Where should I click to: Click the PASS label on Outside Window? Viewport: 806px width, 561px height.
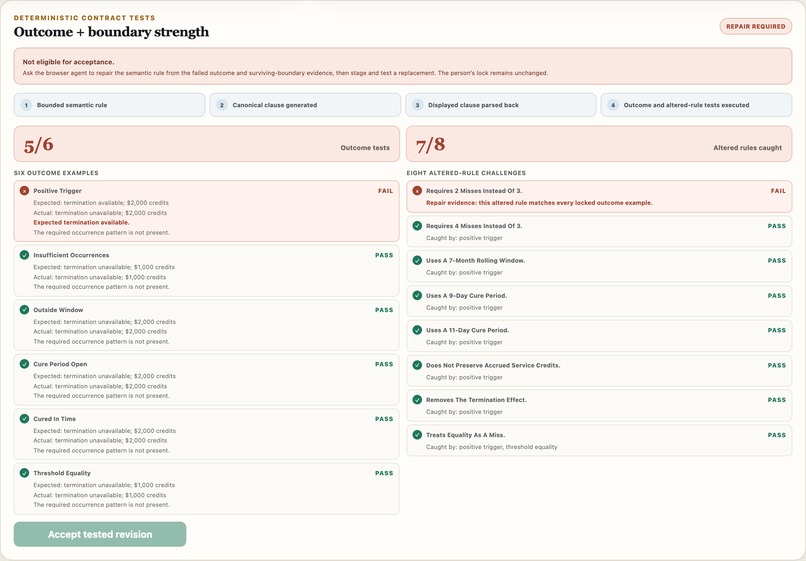[384, 310]
